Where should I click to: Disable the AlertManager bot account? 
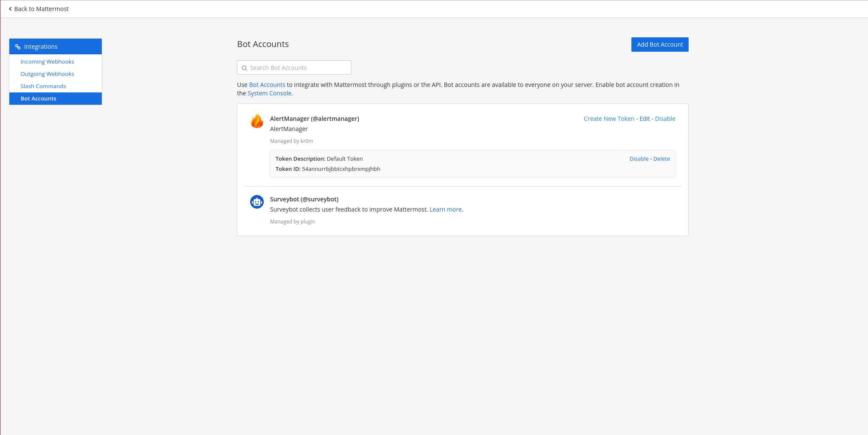tap(665, 119)
